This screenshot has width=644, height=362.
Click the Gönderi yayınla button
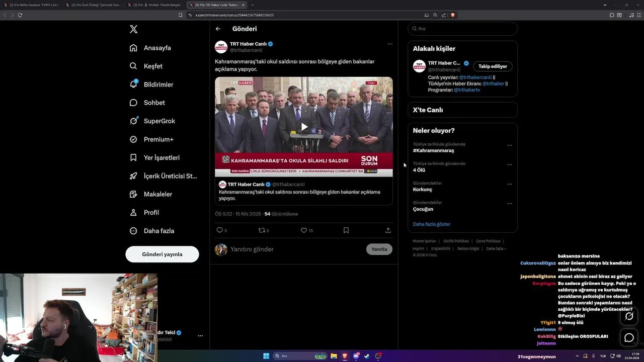(162, 254)
